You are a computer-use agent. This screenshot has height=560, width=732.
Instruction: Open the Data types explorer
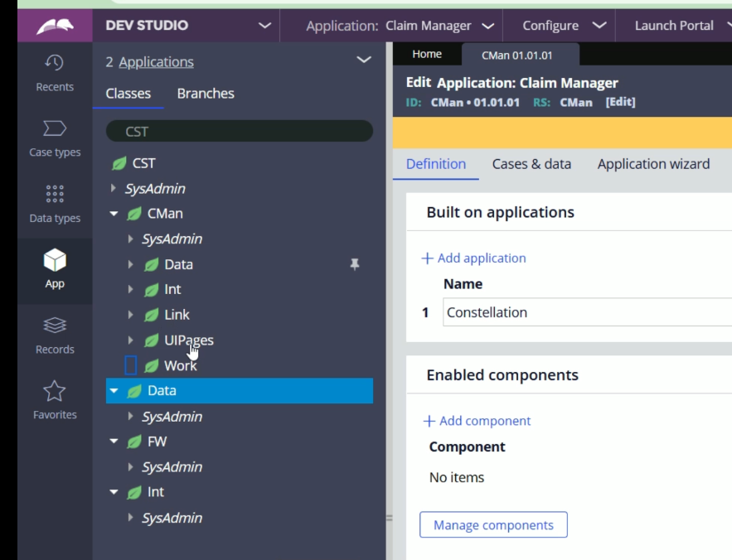55,204
